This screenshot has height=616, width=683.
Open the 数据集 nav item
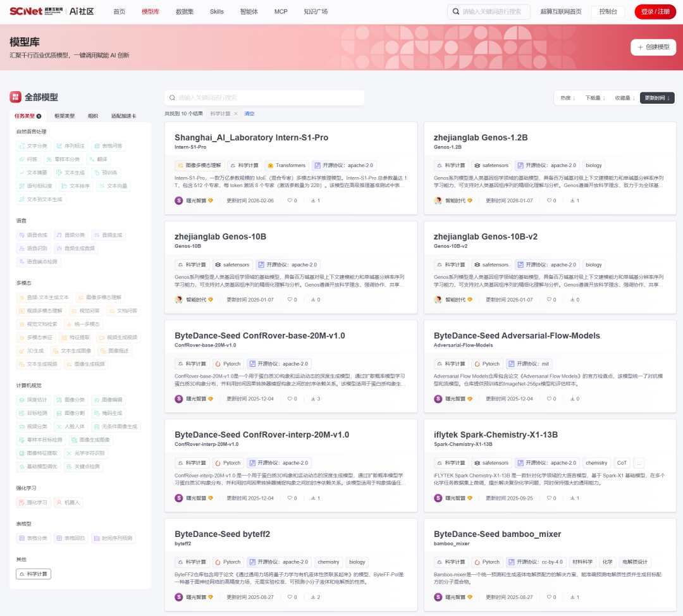click(185, 12)
